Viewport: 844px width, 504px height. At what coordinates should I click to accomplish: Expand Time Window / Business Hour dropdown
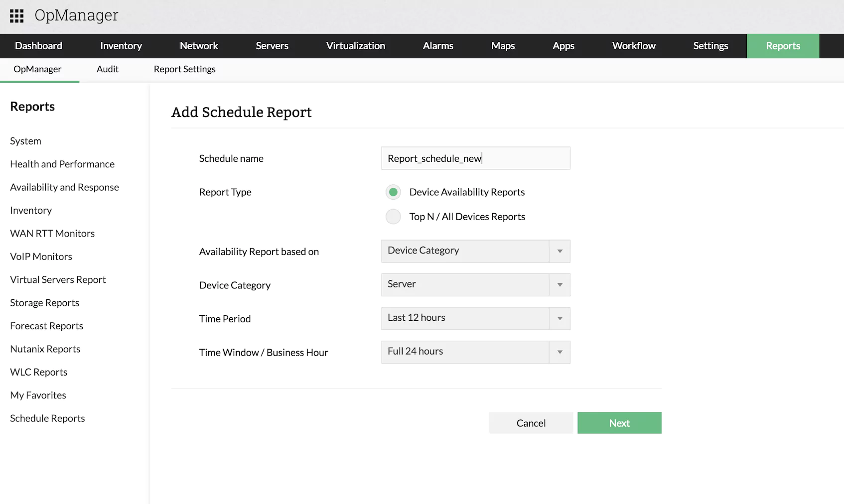(475, 352)
